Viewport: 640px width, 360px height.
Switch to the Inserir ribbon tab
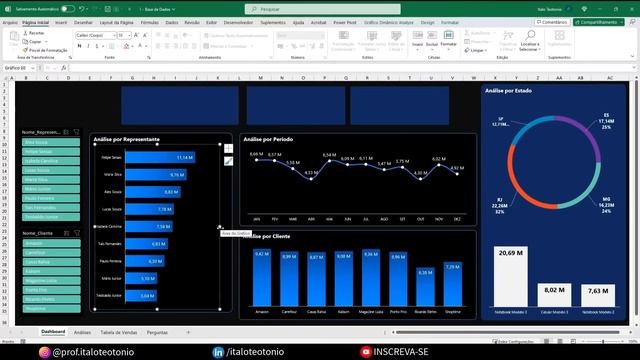point(61,22)
